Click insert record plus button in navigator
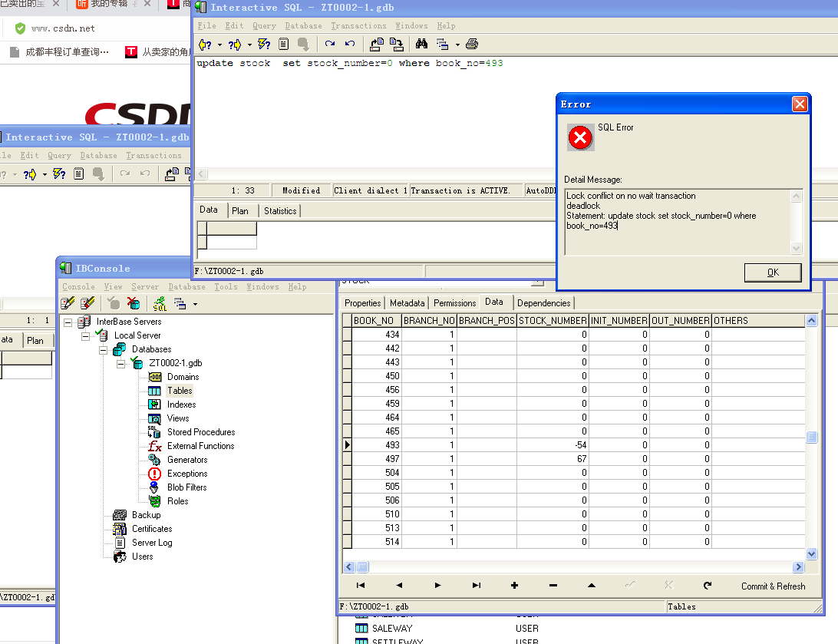Image resolution: width=838 pixels, height=644 pixels. point(514,586)
